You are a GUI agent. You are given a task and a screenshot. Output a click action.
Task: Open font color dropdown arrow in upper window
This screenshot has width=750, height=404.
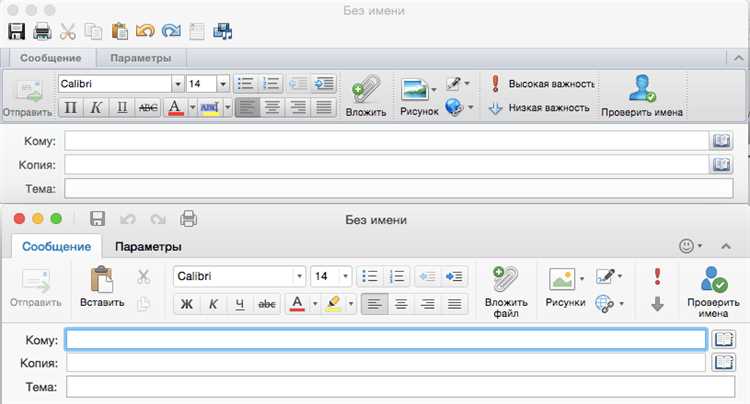click(x=192, y=107)
